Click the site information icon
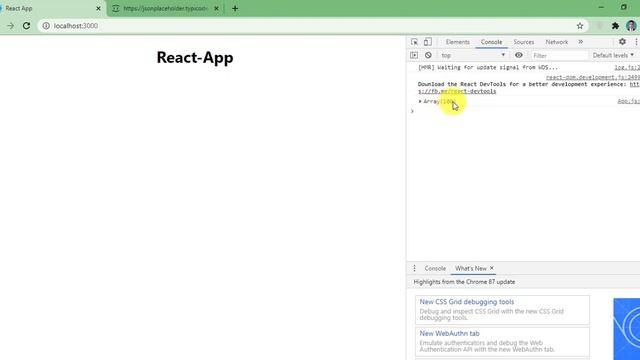 coord(46,26)
